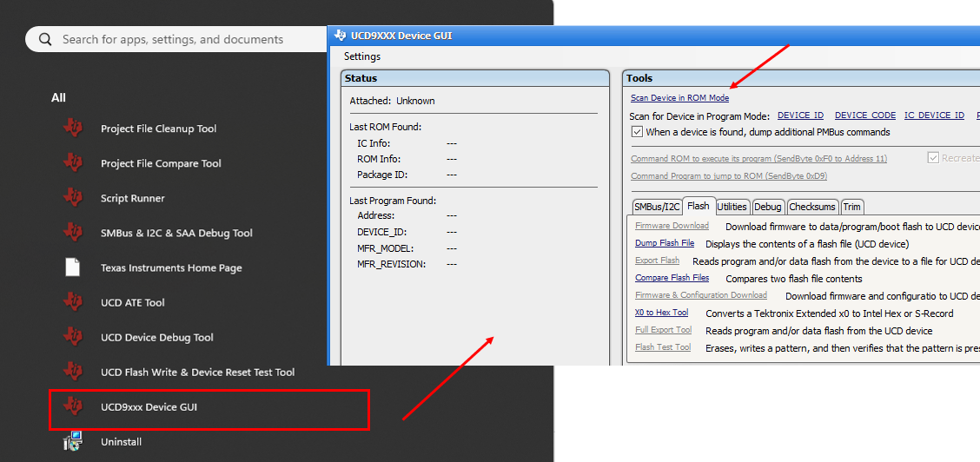The height and width of the screenshot is (462, 980).
Task: Click the SMBus & I2C & SAA Debug Tool icon
Action: (x=73, y=233)
